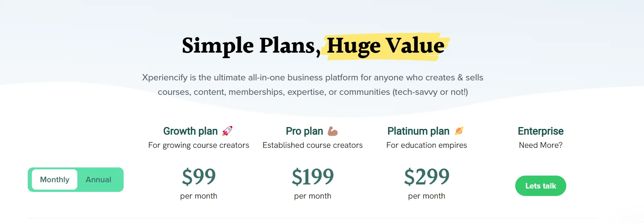Click 'Established course creators' under Pro plan

click(x=312, y=145)
